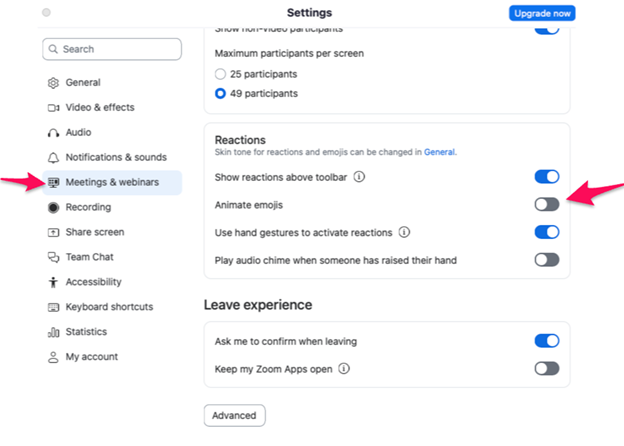This screenshot has width=624, height=446.
Task: Turn off Show reactions above toolbar
Action: click(546, 177)
